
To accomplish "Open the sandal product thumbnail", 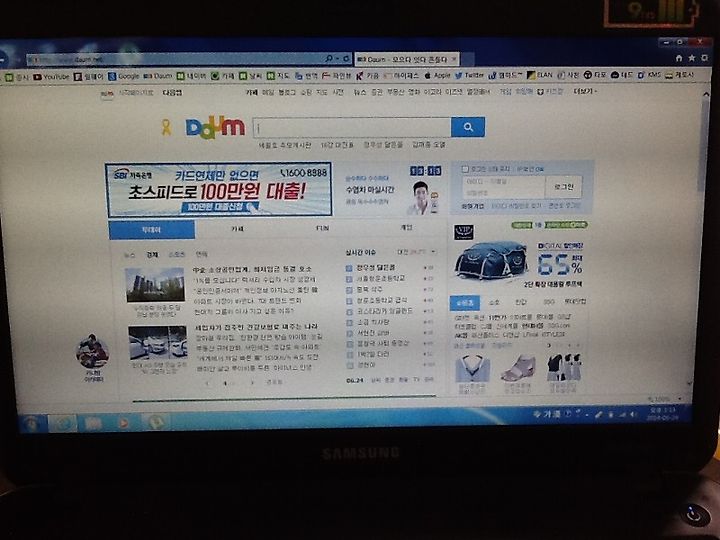I will (518, 368).
